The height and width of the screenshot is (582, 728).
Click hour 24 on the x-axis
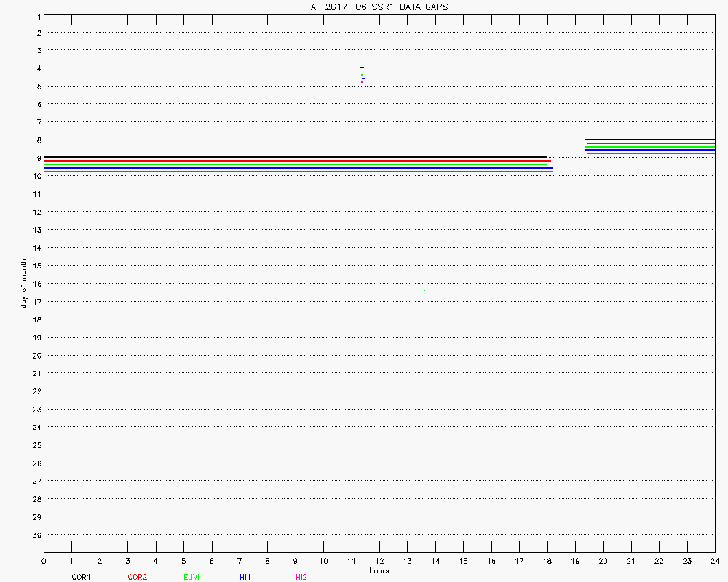714,561
